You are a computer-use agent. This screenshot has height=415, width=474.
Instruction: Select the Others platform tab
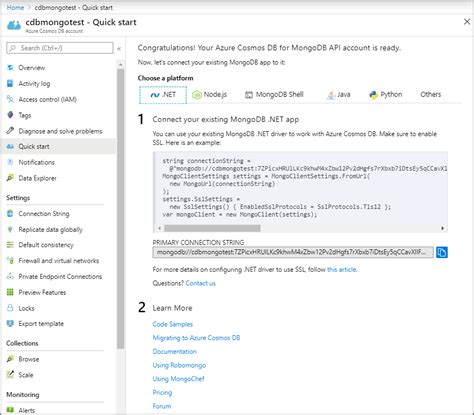pos(431,95)
